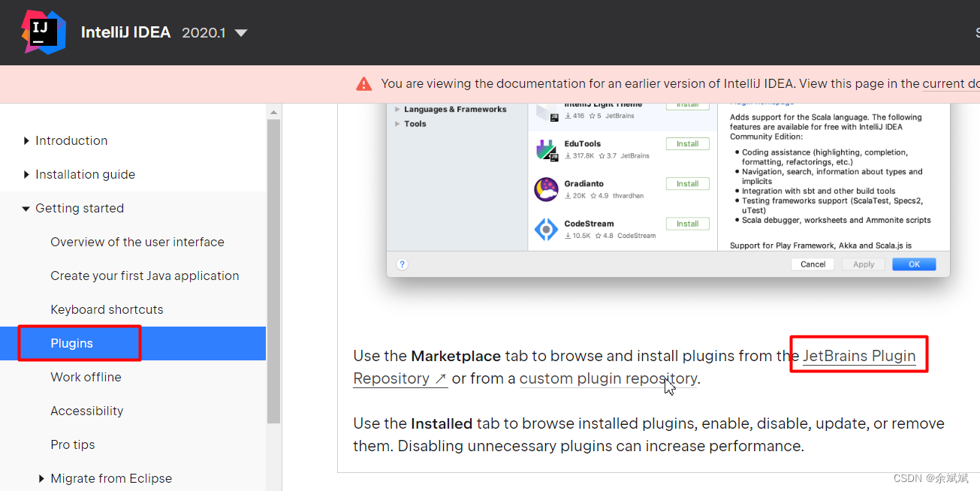Open Migrate from Eclipse page

pyautogui.click(x=111, y=478)
